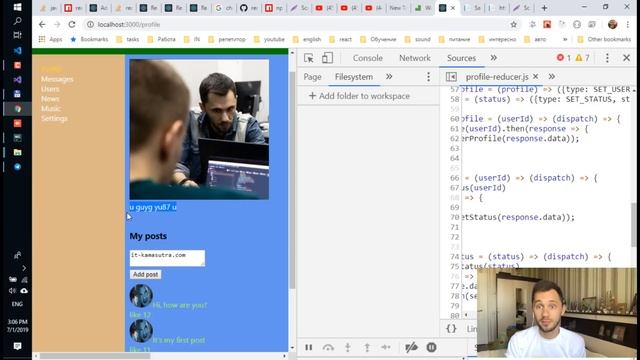Click the step debugger arrow icon
The image size is (640, 360).
coord(386,347)
